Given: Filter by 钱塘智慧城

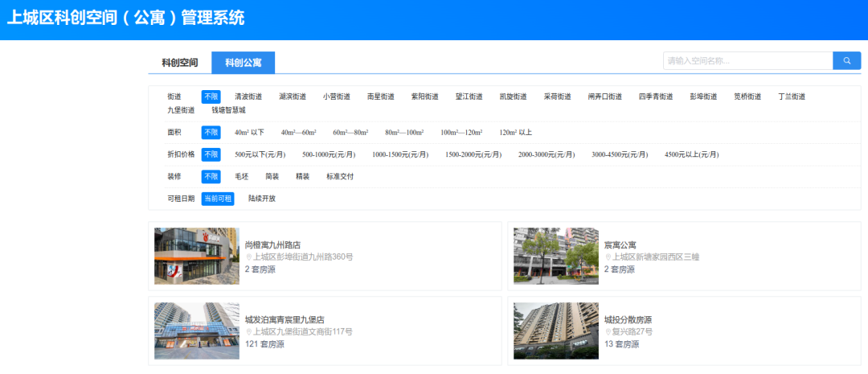Looking at the screenshot, I should coord(228,110).
